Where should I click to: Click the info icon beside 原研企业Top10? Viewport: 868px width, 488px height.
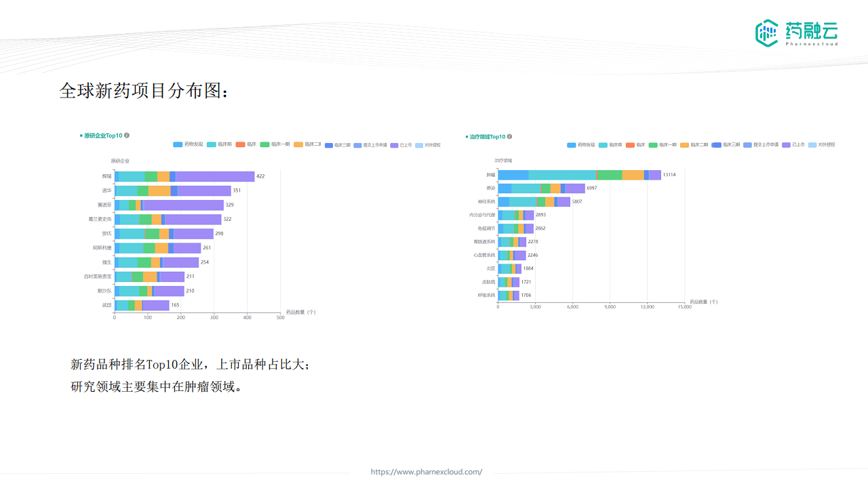[127, 136]
